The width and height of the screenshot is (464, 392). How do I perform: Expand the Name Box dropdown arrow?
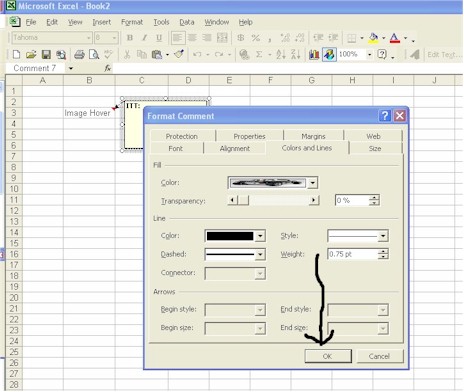tap(71, 68)
